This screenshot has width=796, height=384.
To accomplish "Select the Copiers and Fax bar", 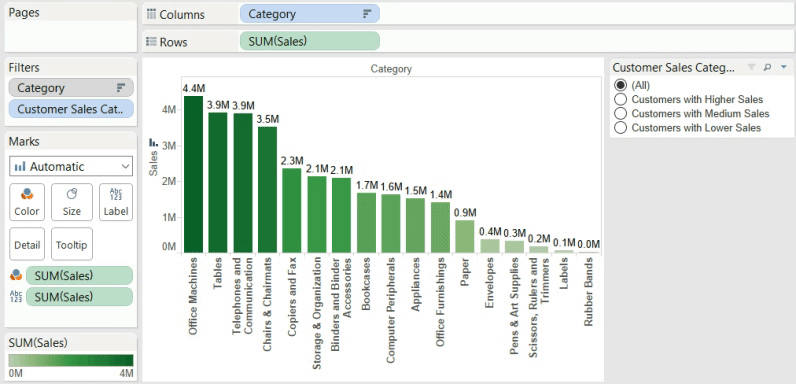I will click(x=292, y=210).
